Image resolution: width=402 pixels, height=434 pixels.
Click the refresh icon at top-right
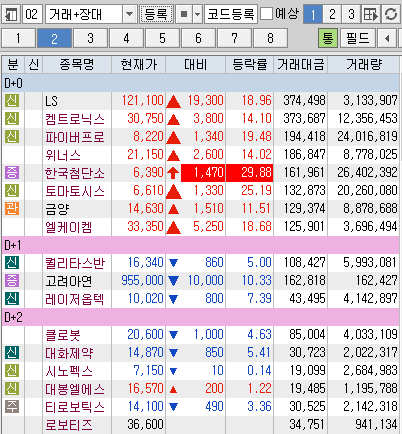(x=391, y=14)
